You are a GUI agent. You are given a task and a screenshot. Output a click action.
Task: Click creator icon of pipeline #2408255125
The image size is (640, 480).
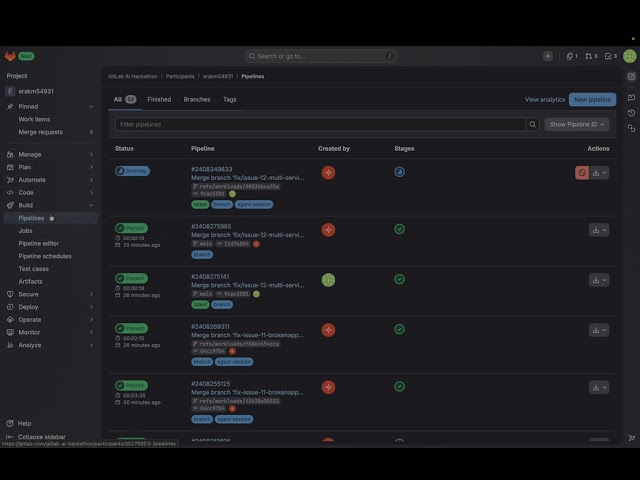click(328, 387)
